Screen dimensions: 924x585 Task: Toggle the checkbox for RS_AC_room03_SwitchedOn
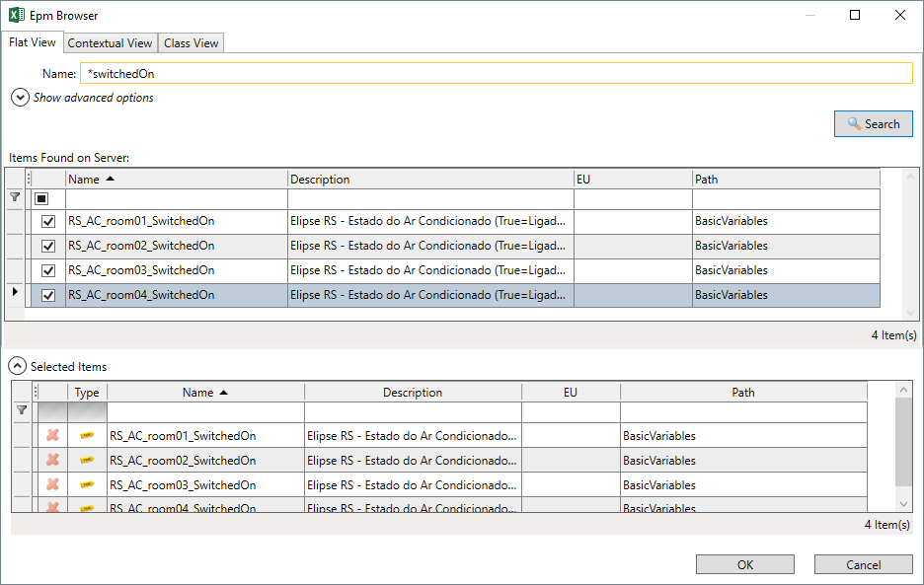click(x=48, y=270)
